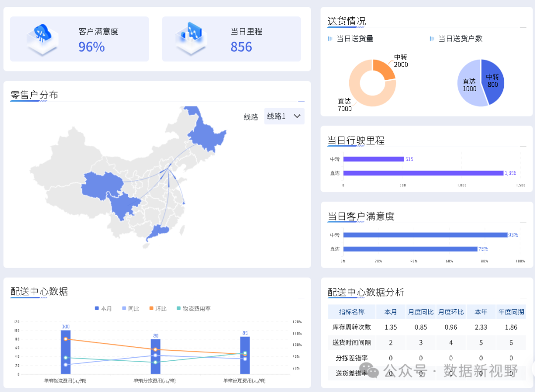
Task: Collapse the 当日行驶里程 panel with its dash icon
Action: click(x=523, y=145)
